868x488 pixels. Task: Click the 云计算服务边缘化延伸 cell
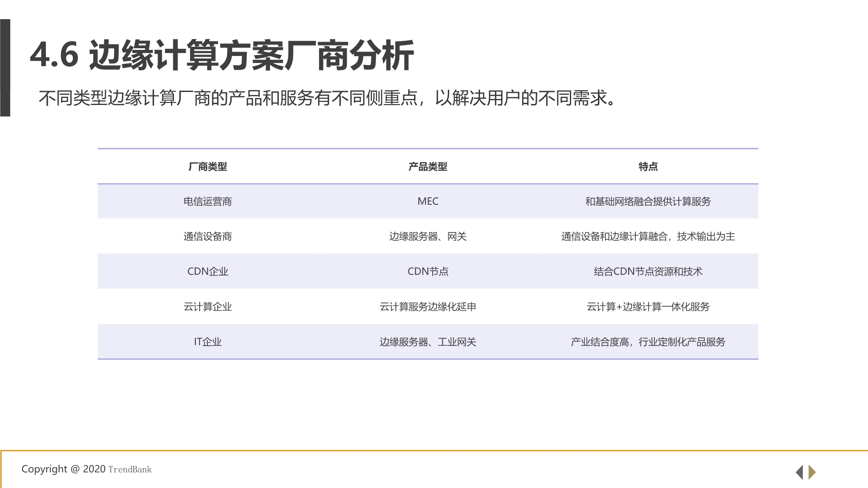(x=428, y=306)
